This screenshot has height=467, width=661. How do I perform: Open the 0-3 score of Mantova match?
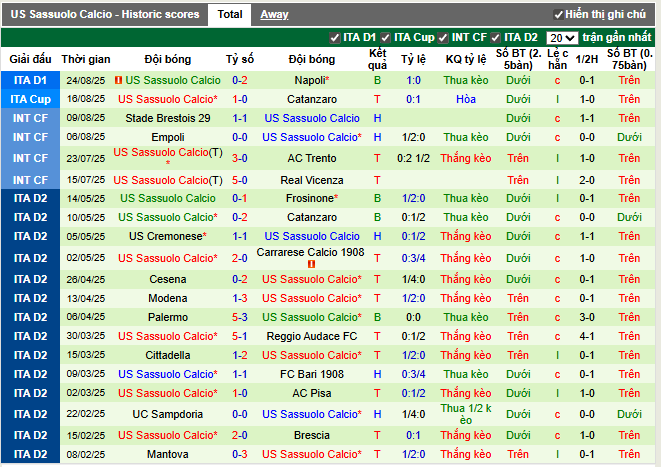pos(239,454)
